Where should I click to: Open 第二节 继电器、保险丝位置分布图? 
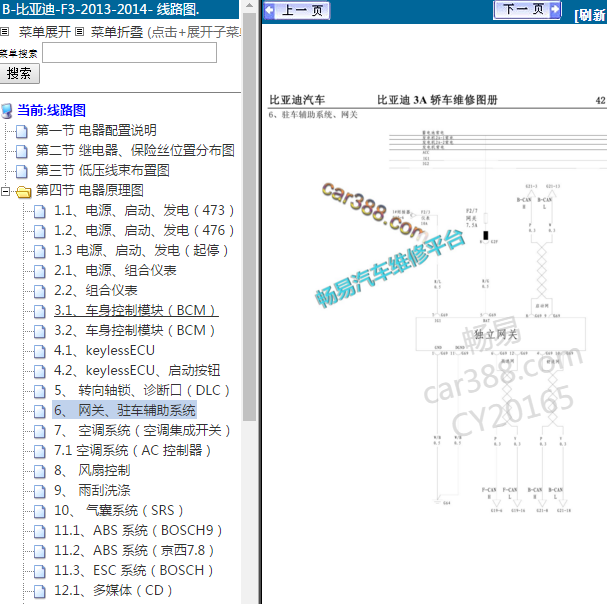coord(135,151)
